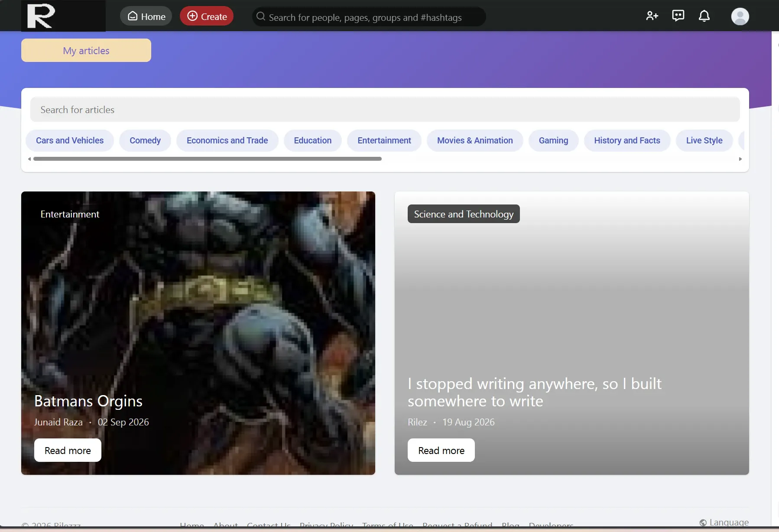Screen dimensions: 779x532
Task: Open the notifications bell
Action: click(x=704, y=16)
